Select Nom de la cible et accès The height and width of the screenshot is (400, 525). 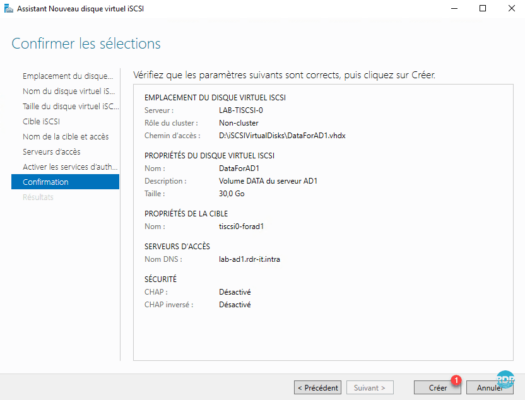[x=66, y=137]
